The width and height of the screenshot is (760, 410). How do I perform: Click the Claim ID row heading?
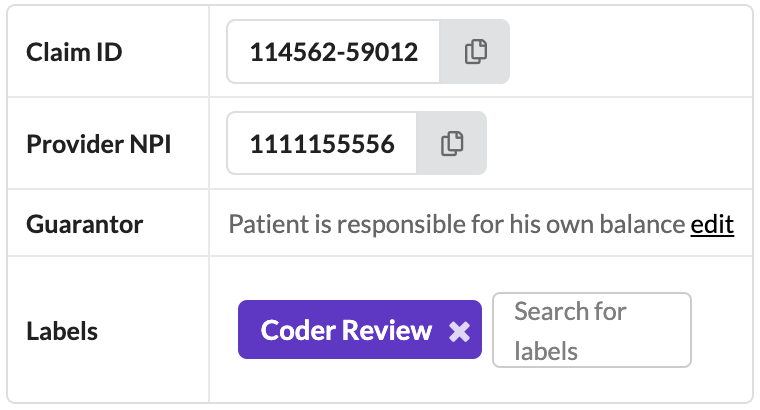click(x=75, y=52)
